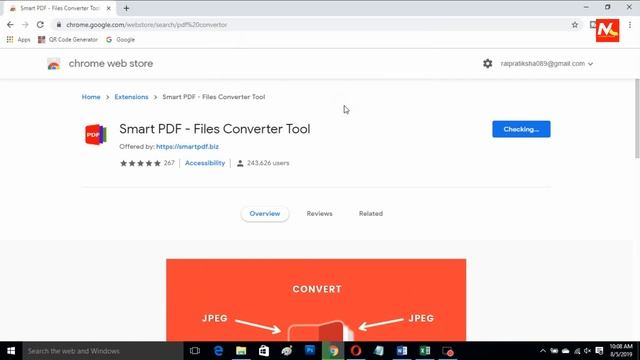Image resolution: width=640 pixels, height=360 pixels.
Task: Open Microsoft Excel from the taskbar
Action: tap(425, 351)
